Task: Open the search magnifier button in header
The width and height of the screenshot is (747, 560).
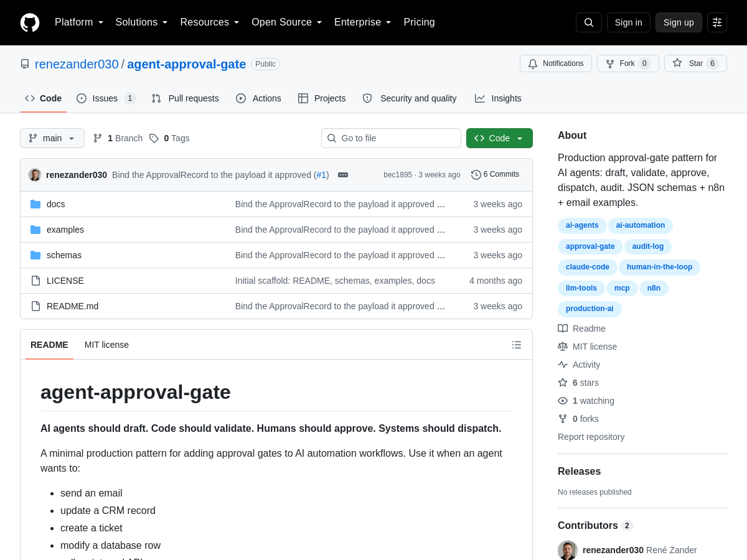Action: (589, 22)
